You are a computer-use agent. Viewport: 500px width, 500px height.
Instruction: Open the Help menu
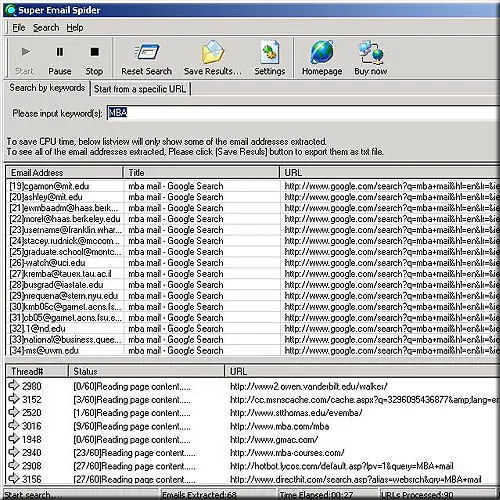click(75, 28)
